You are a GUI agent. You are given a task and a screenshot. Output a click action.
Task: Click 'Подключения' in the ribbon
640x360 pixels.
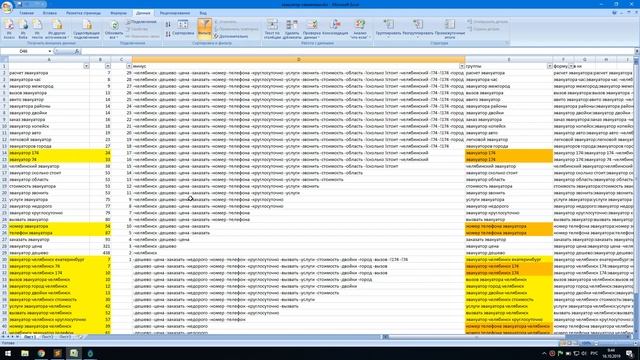141,22
